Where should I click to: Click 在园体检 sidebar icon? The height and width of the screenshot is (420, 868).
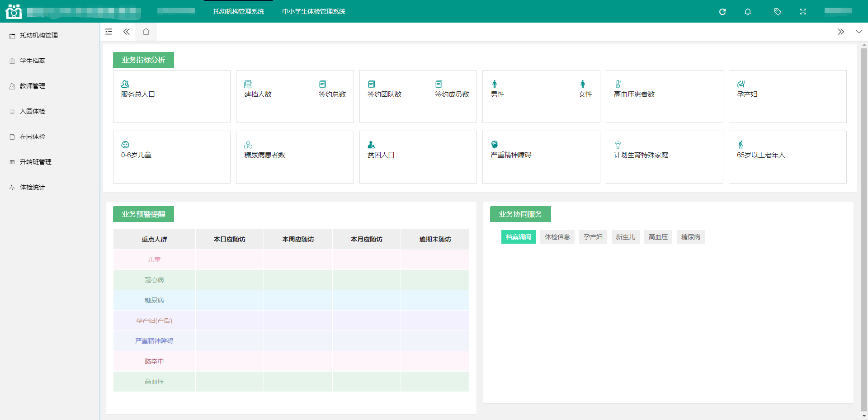click(x=12, y=137)
